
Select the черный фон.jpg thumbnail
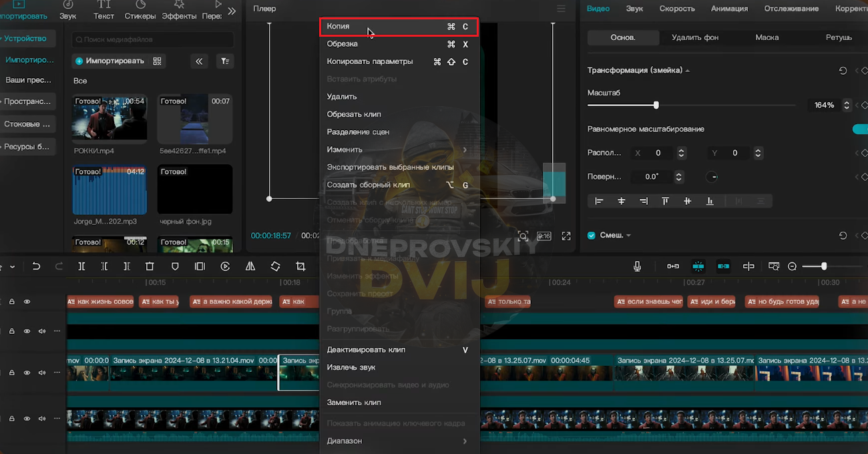pos(195,189)
